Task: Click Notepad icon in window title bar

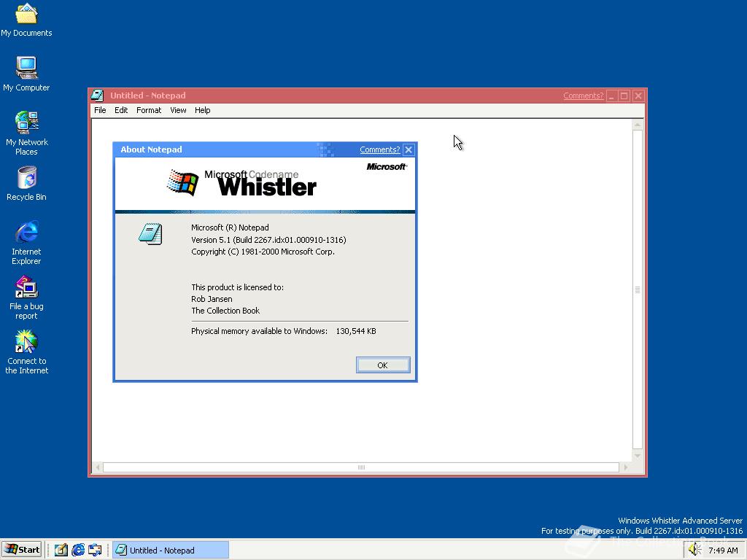Action: [x=97, y=96]
